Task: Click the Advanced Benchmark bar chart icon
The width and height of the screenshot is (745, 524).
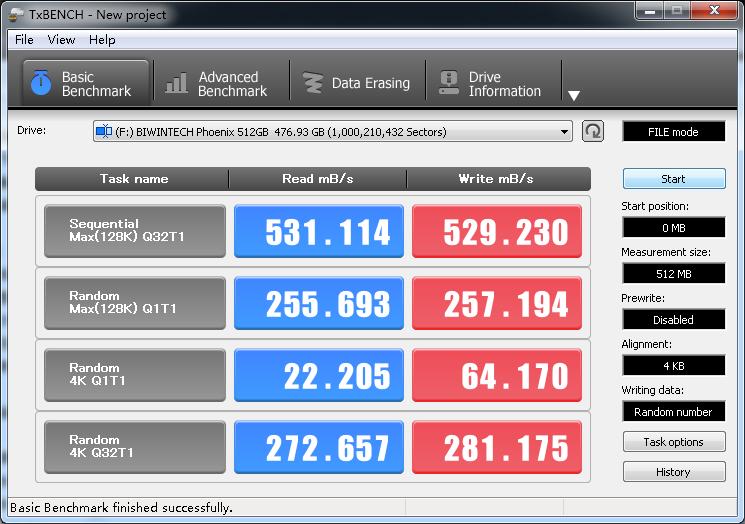Action: tap(177, 84)
